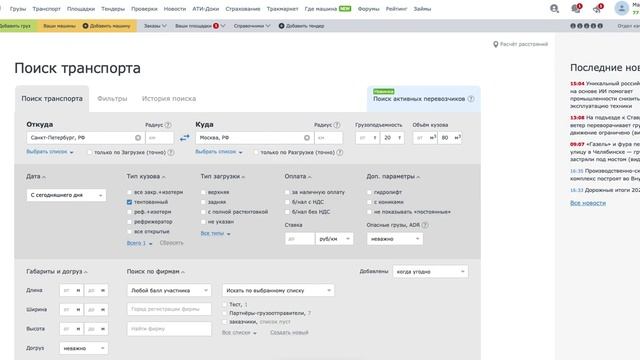The image size is (640, 360).
Task: Show help for Опасные грузы ADR
Action: [425, 225]
